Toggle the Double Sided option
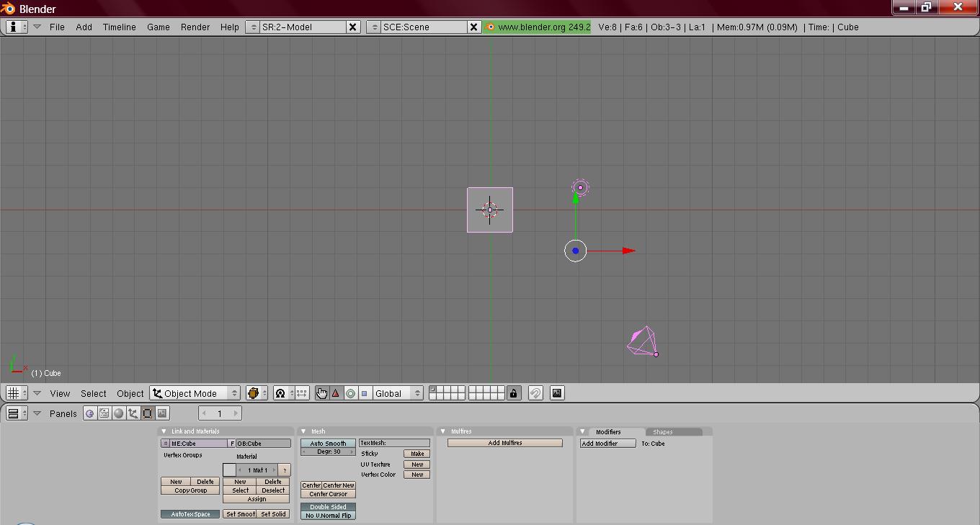The image size is (980, 525). pyautogui.click(x=328, y=507)
